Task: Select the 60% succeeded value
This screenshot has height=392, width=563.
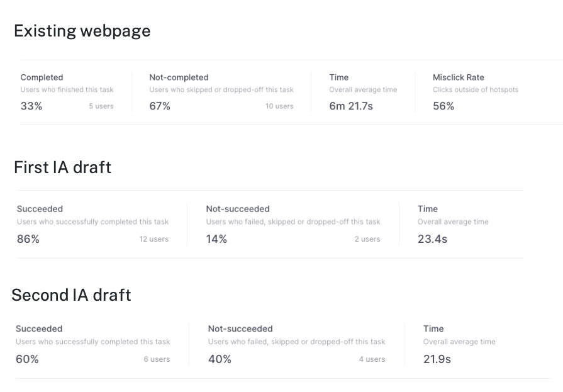Action: pyautogui.click(x=27, y=359)
